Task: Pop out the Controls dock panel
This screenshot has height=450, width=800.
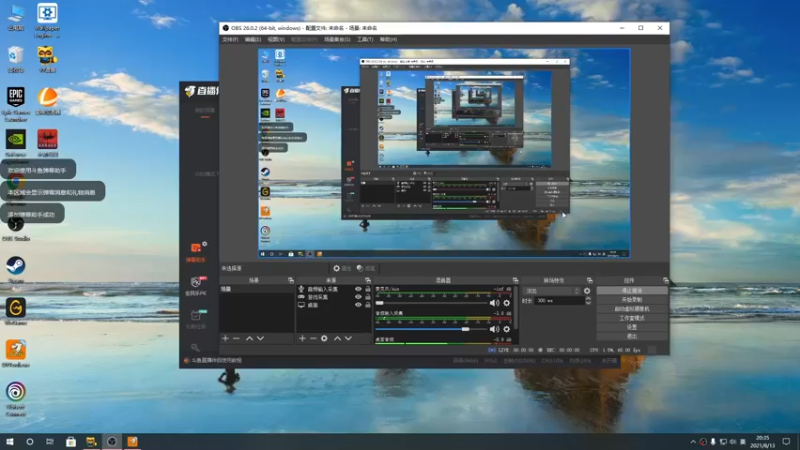Action: coord(666,280)
